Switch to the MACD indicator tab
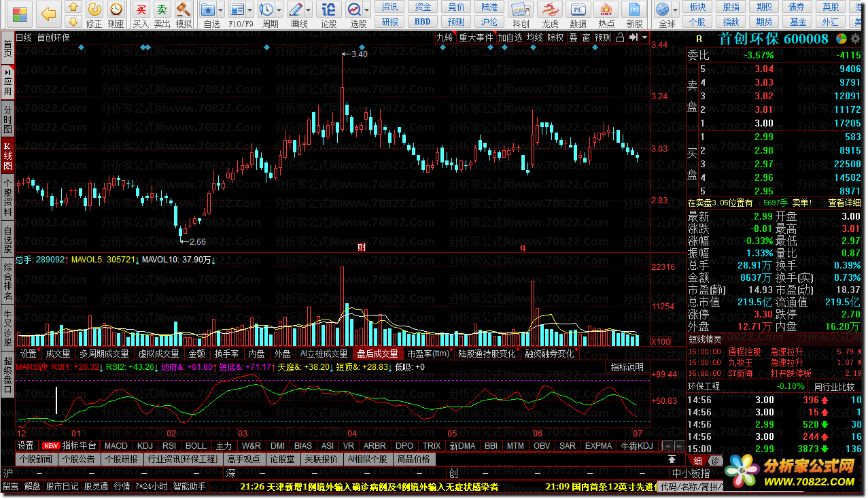Screen dimensions: 868x499 coord(116,446)
